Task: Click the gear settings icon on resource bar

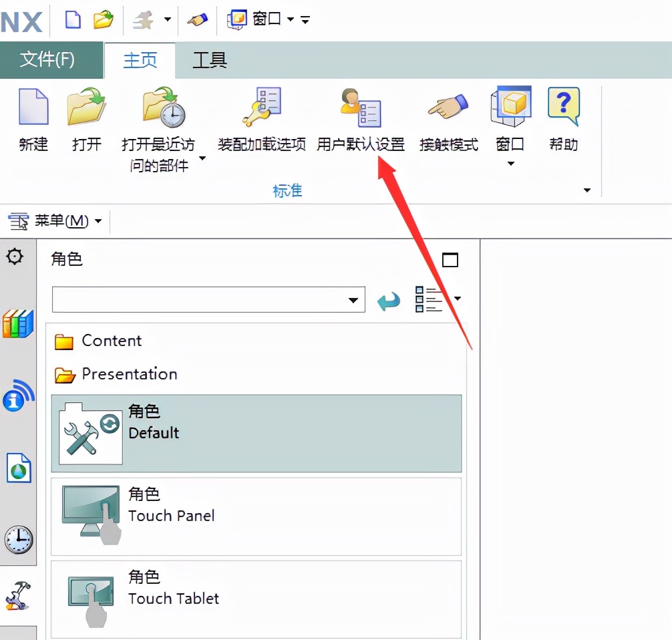Action: pos(15,257)
